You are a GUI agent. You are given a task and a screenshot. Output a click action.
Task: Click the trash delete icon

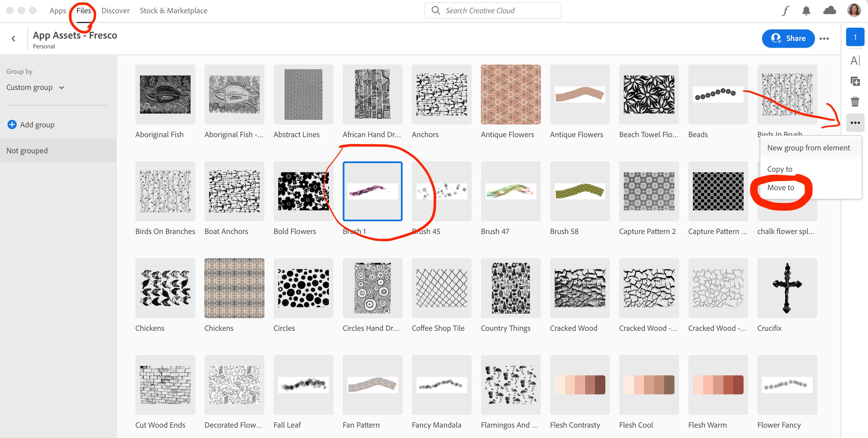pos(855,101)
